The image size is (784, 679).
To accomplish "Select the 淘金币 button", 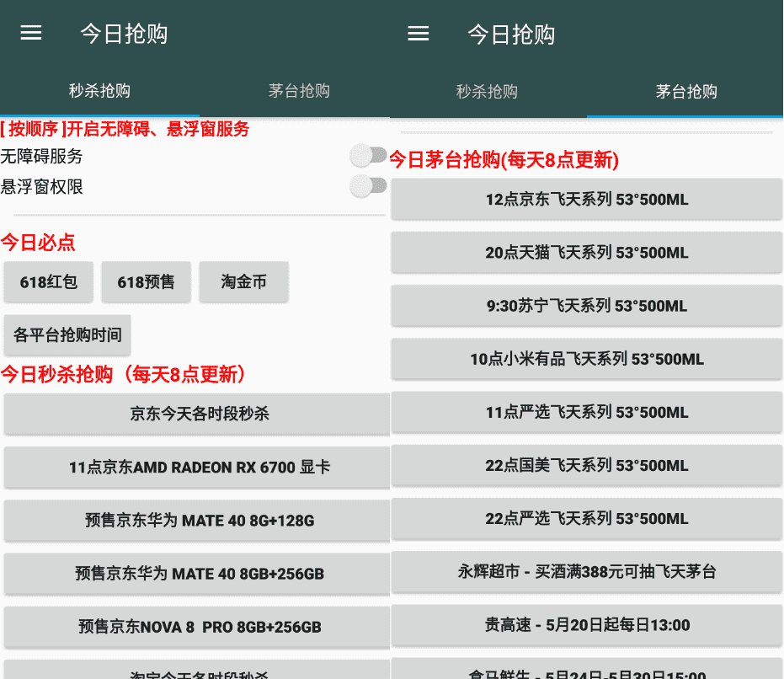I will 243,282.
